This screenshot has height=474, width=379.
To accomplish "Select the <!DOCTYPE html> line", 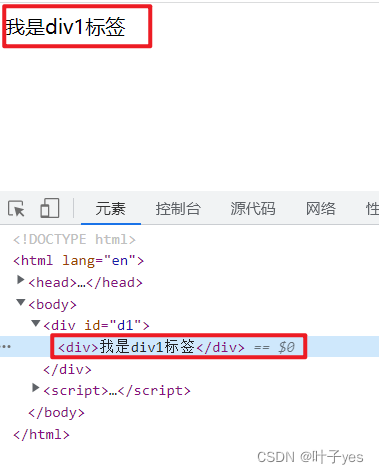I will pyautogui.click(x=74, y=239).
